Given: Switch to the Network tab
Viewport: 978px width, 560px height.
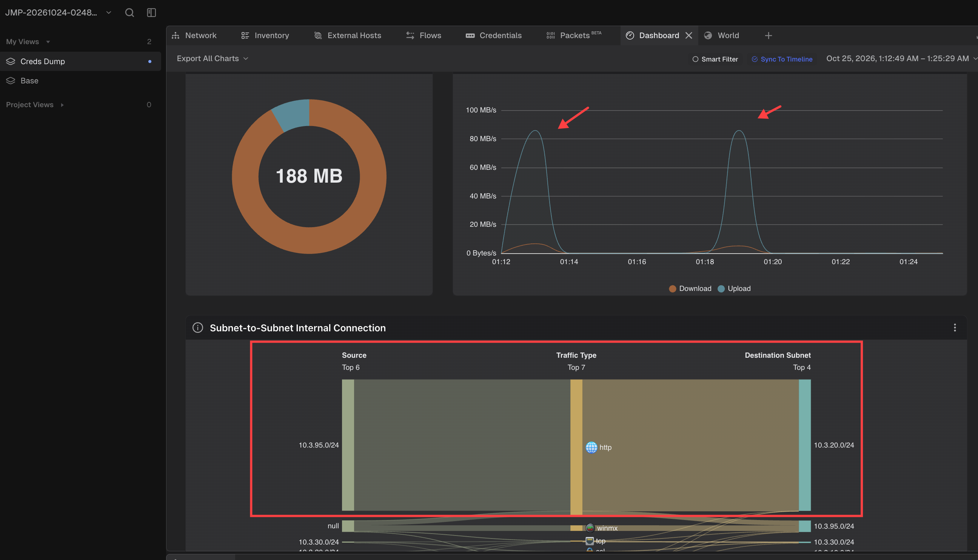Looking at the screenshot, I should tap(194, 36).
